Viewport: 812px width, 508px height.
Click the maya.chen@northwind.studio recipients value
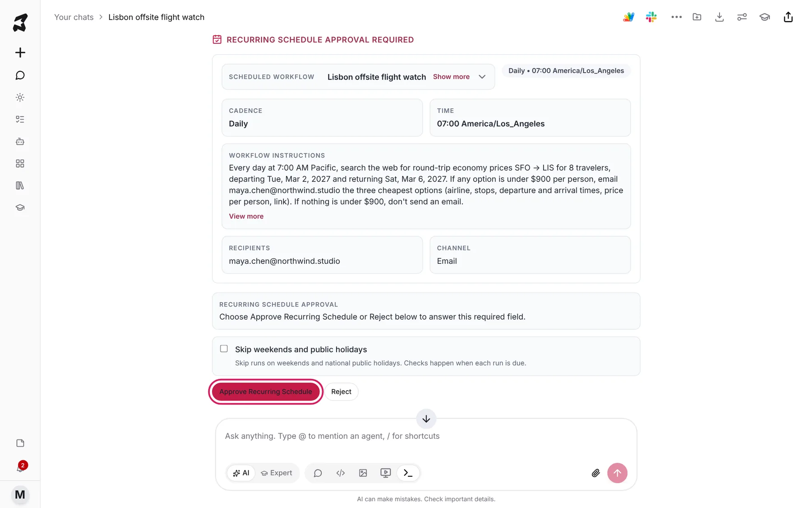284,261
